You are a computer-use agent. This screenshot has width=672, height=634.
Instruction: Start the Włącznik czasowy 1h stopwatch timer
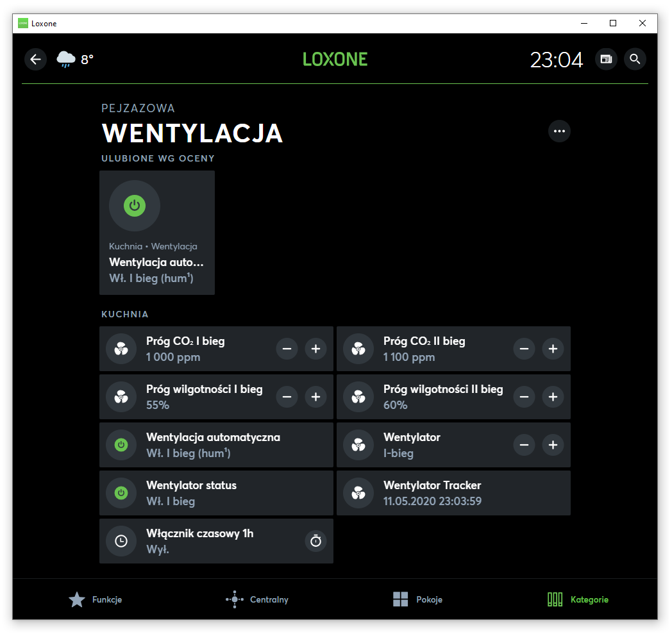[316, 541]
